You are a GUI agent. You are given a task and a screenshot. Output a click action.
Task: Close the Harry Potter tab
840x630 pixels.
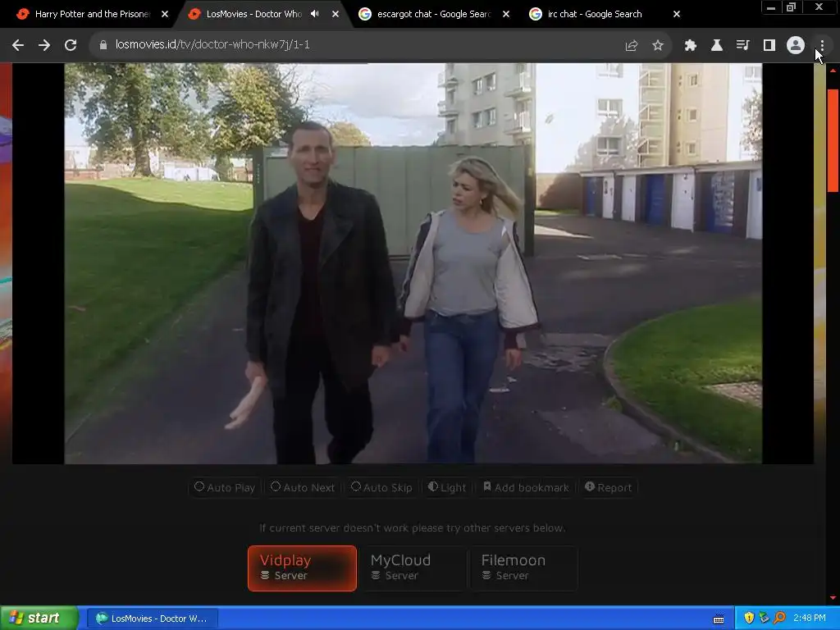[x=165, y=14]
